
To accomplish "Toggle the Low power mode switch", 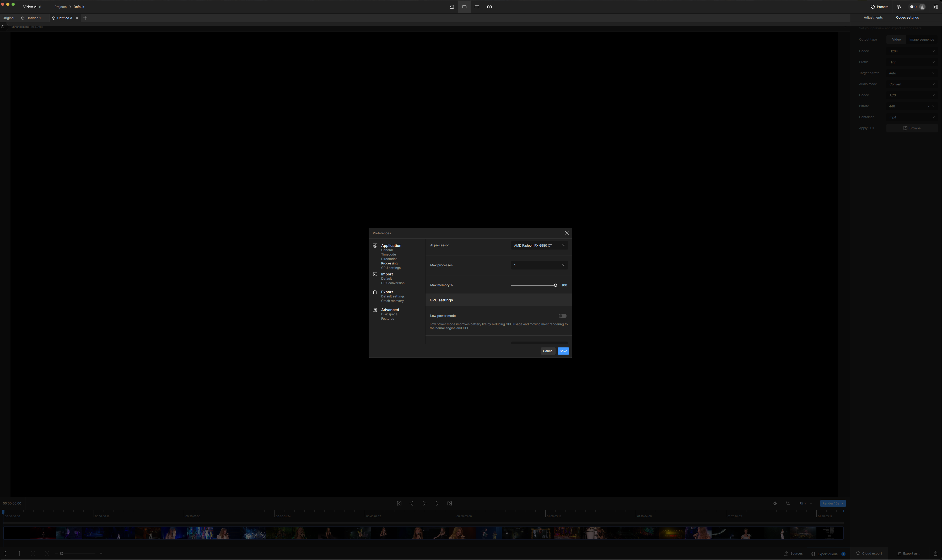I will [562, 316].
